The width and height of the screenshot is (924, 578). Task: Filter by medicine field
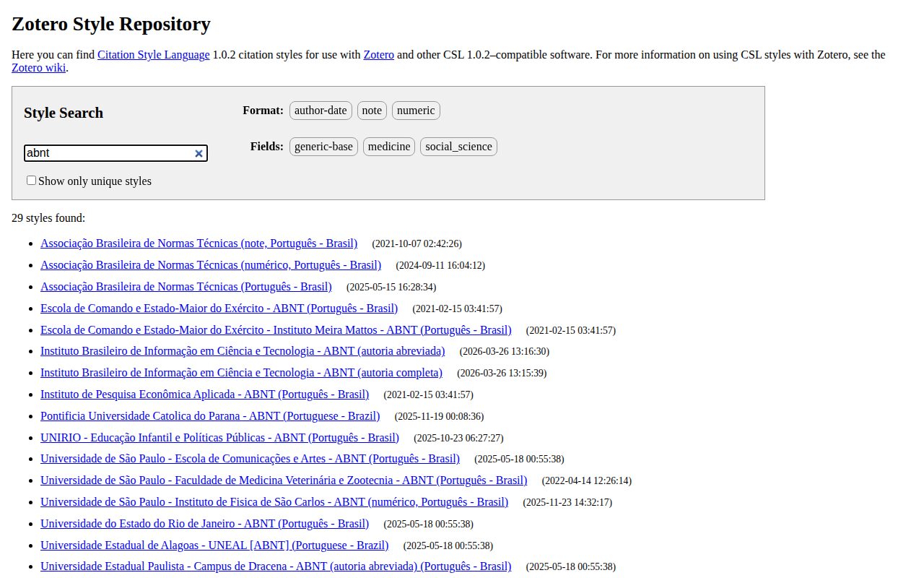[389, 147]
